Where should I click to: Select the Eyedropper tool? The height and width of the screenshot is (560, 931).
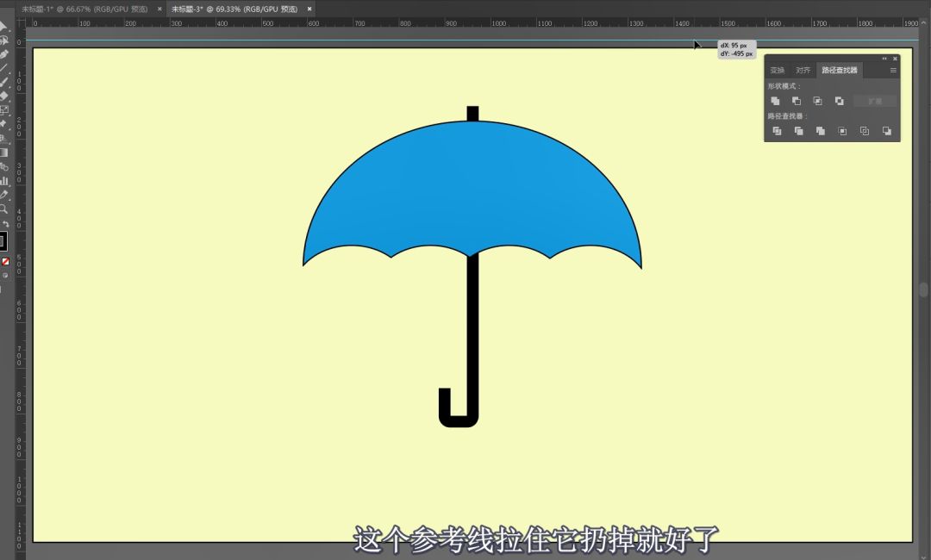point(3,196)
